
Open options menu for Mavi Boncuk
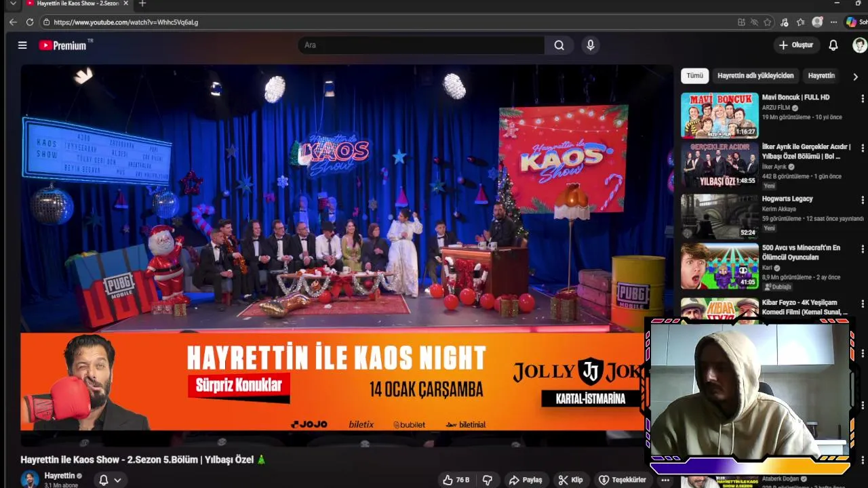point(863,98)
